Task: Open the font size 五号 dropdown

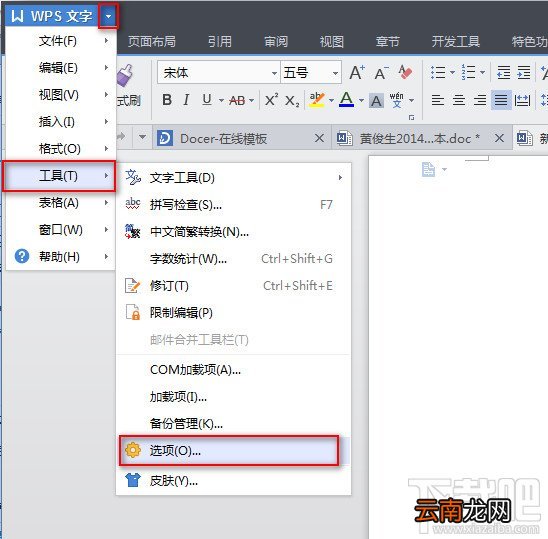Action: coord(335,73)
